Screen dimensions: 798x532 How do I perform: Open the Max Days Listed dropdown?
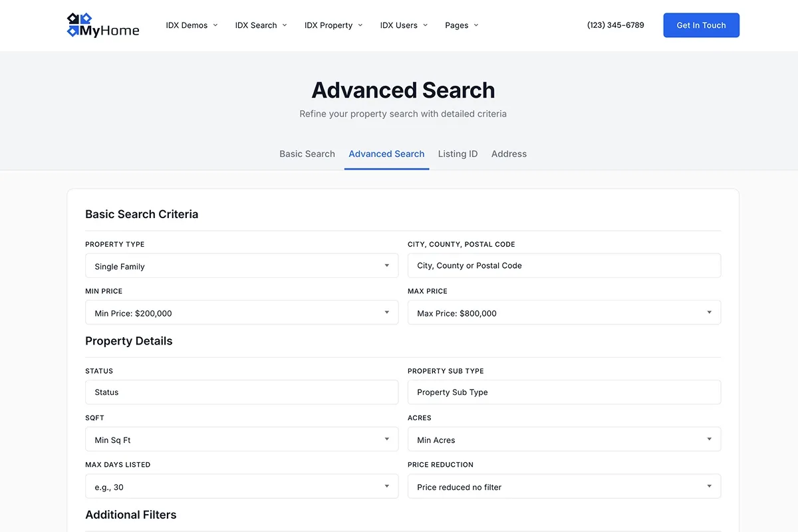click(x=241, y=486)
